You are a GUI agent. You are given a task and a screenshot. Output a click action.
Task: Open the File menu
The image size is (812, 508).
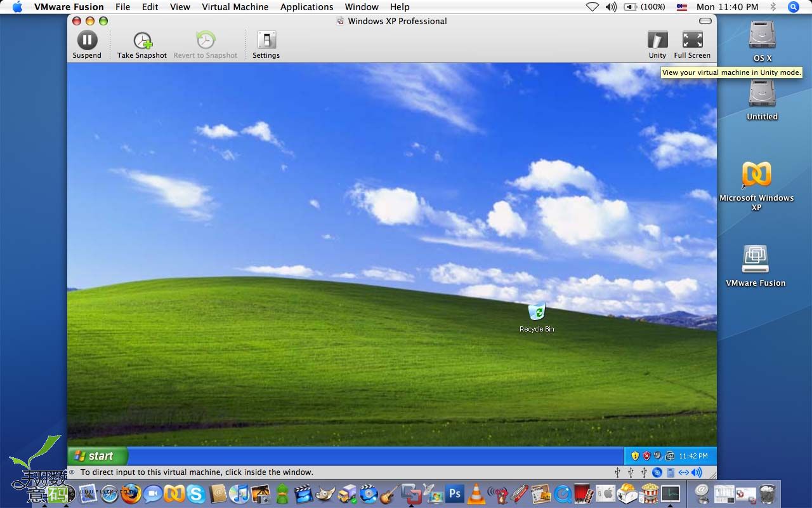(122, 7)
